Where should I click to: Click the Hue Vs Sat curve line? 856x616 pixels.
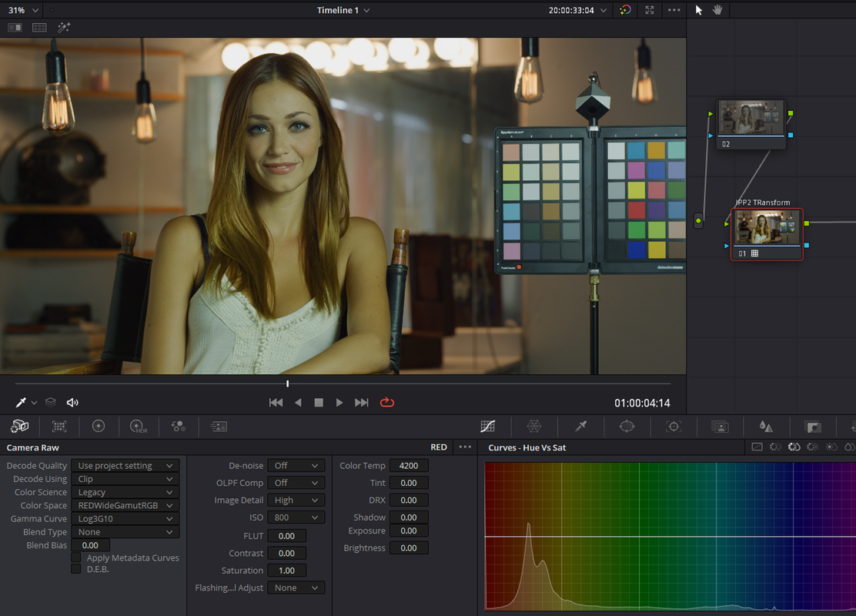(670, 536)
